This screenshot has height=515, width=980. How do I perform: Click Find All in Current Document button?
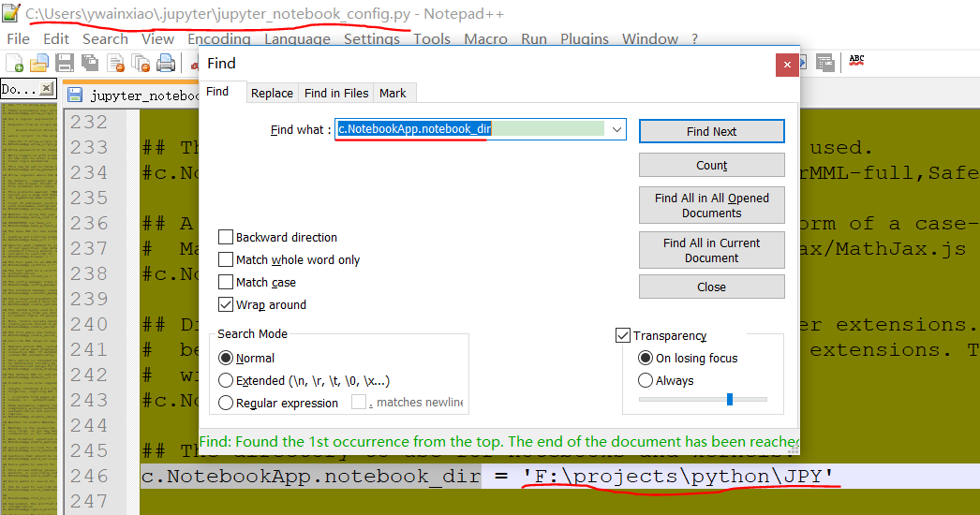[711, 250]
